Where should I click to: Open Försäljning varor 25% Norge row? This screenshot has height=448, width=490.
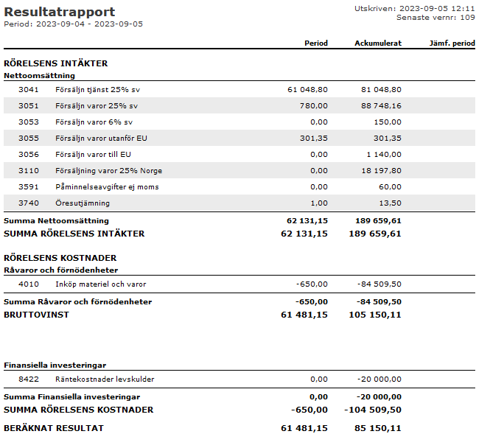pos(108,170)
